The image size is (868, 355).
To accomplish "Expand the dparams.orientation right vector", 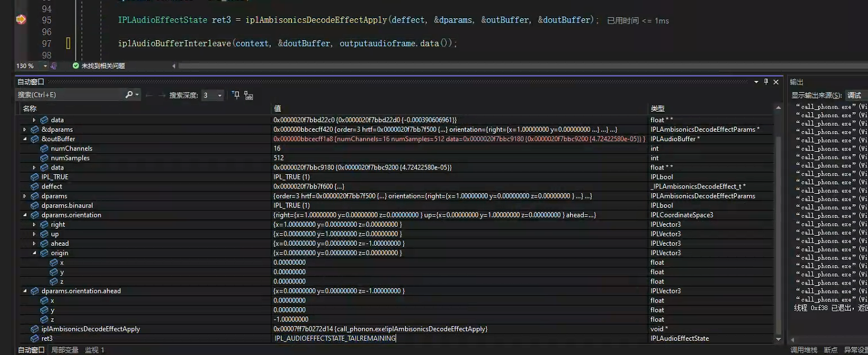I will coord(33,224).
